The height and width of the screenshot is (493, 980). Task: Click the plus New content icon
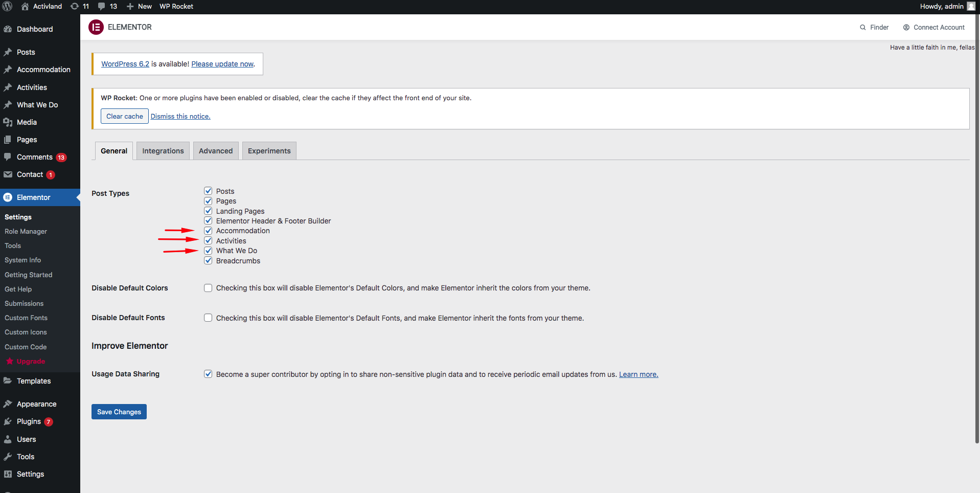pos(130,6)
